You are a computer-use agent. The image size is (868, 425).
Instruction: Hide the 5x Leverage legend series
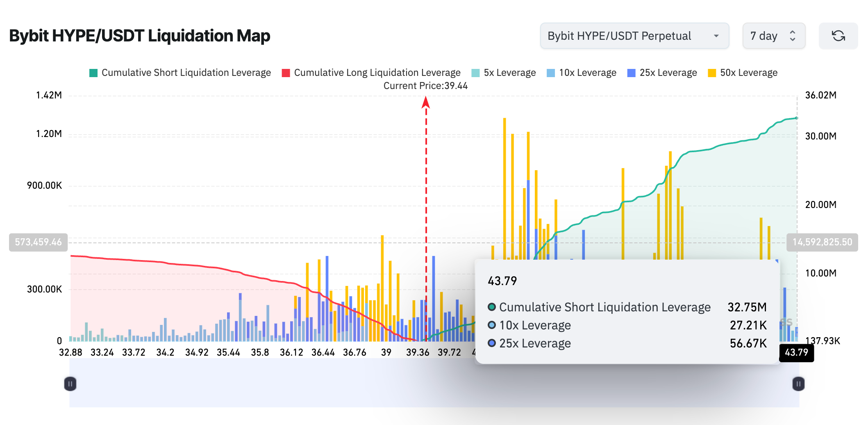(504, 73)
